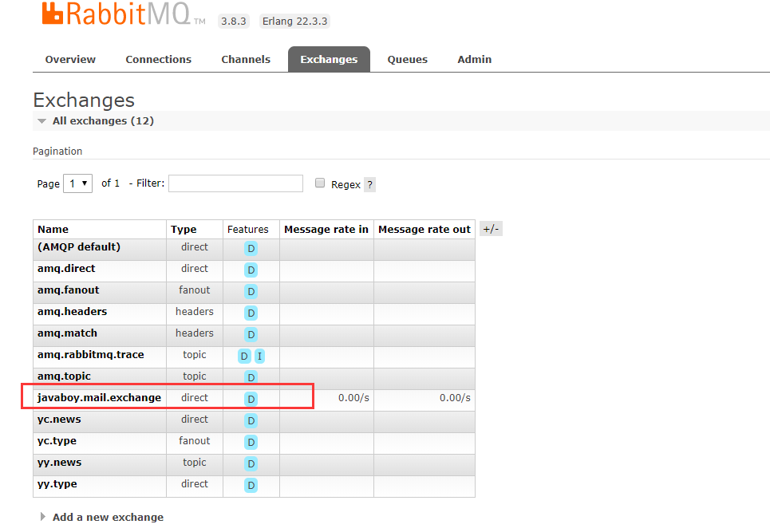This screenshot has width=770, height=532.
Task: Open the javaboy.mail.exchange exchange
Action: 99,398
